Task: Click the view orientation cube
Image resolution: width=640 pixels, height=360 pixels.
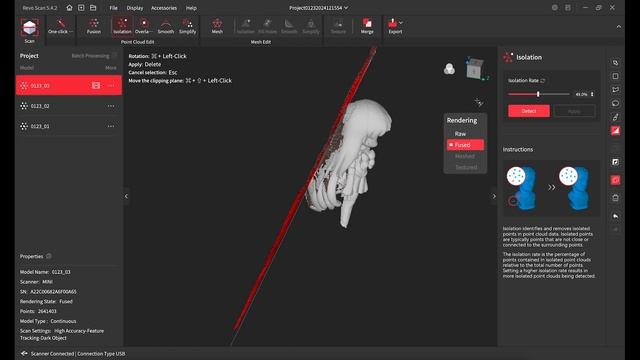Action: pyautogui.click(x=475, y=68)
